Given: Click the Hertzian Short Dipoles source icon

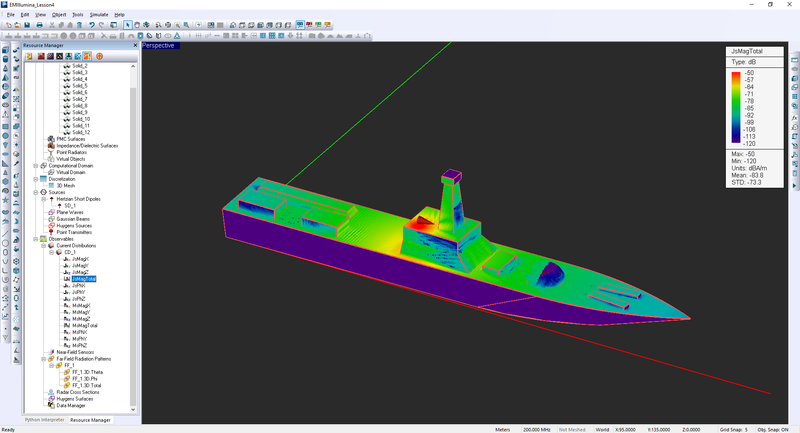Looking at the screenshot, I should coord(51,199).
